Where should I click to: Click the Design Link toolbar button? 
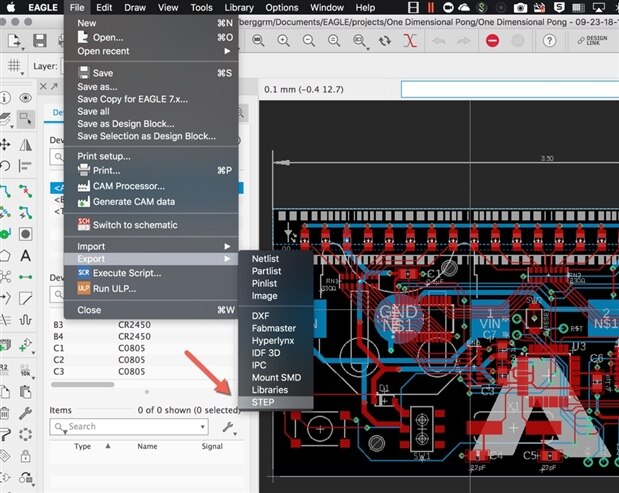coord(592,40)
